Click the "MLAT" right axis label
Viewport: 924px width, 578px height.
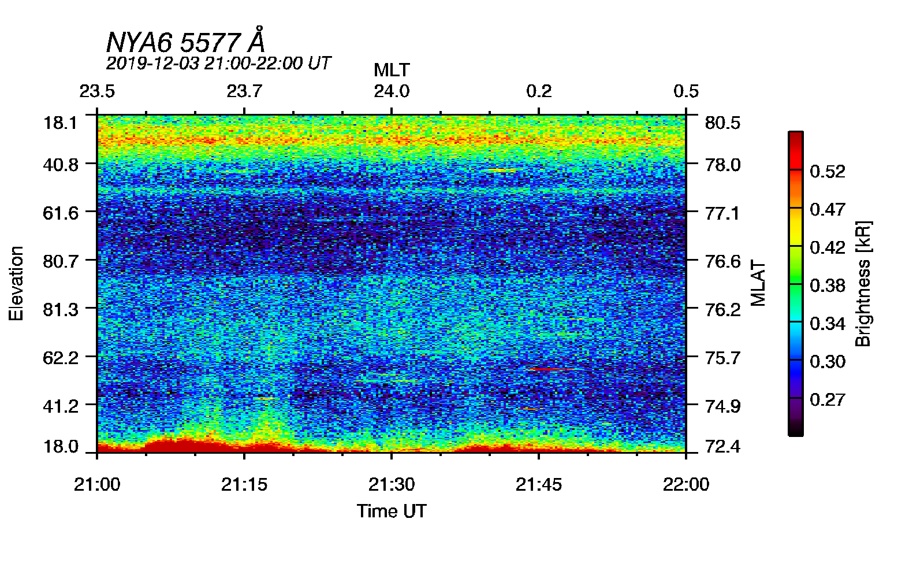click(x=758, y=283)
